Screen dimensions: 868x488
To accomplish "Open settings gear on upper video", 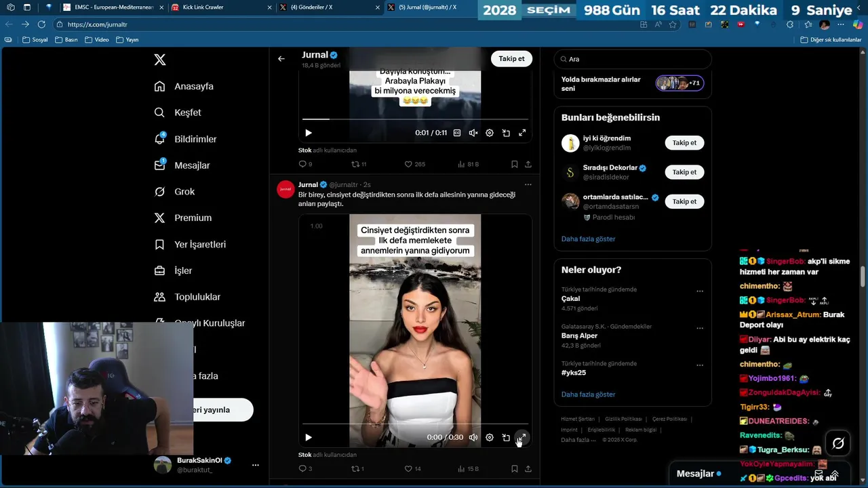I will pos(490,133).
